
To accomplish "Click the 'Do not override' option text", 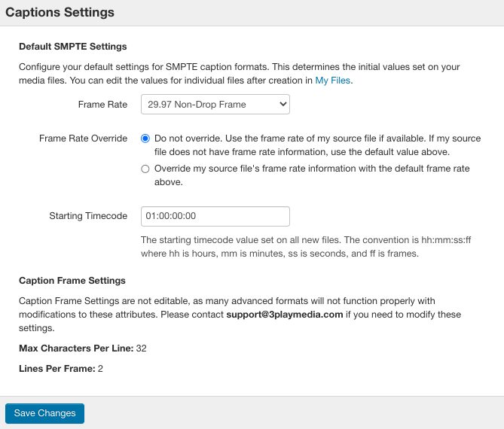I will [x=318, y=145].
